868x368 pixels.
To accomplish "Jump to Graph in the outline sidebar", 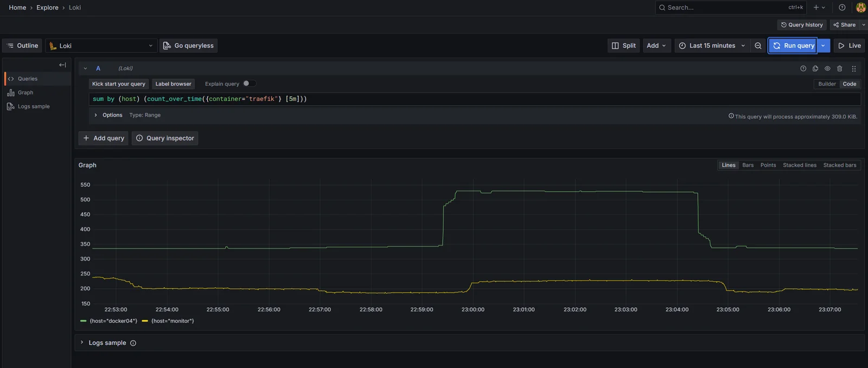I will [37, 93].
